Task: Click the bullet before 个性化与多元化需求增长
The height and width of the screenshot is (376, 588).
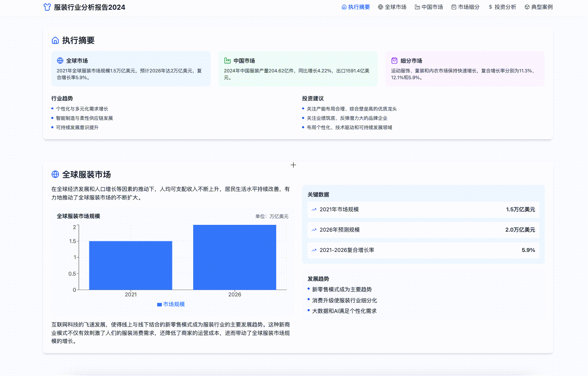Action: pos(52,109)
